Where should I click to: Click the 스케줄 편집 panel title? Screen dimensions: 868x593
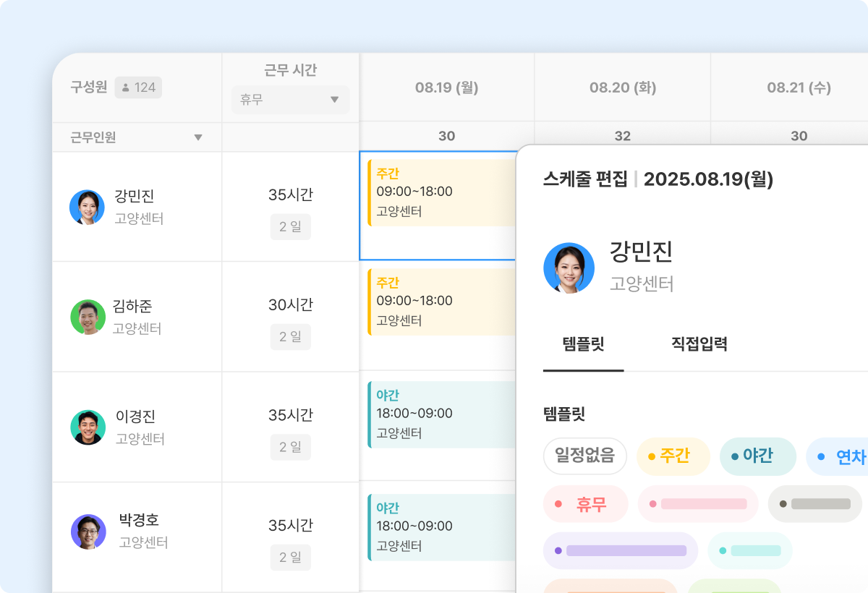[x=585, y=179]
